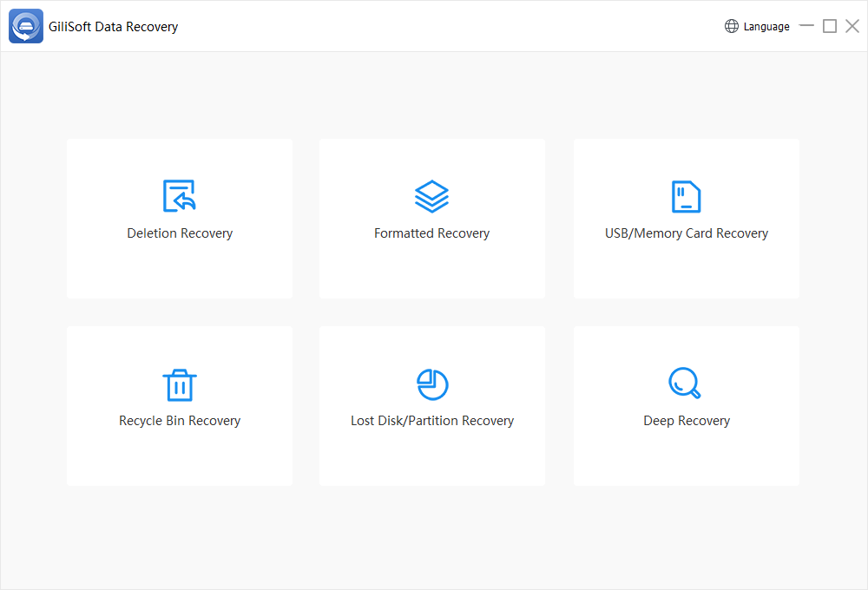
Task: Choose Lost Disk/Partition Recovery
Action: 431,405
